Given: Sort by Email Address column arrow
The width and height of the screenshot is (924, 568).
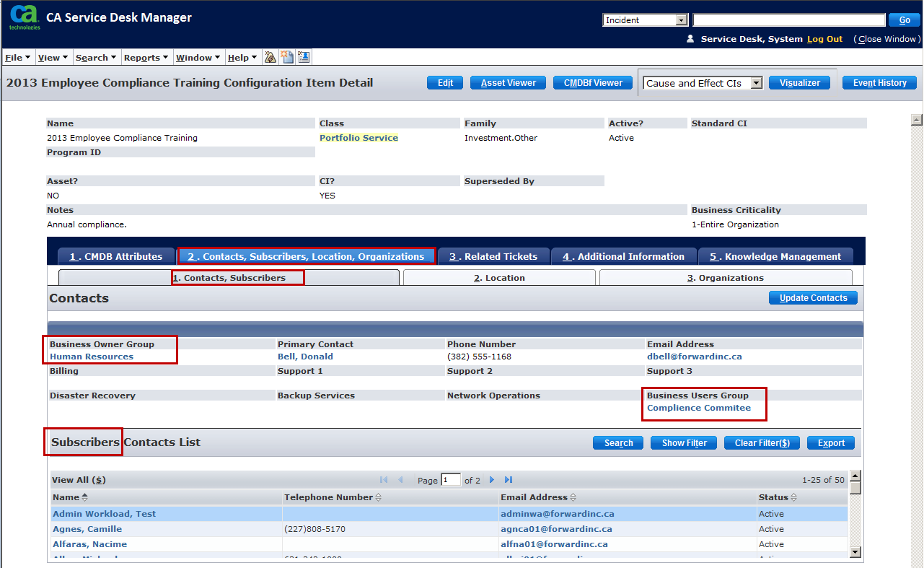Looking at the screenshot, I should tap(573, 497).
